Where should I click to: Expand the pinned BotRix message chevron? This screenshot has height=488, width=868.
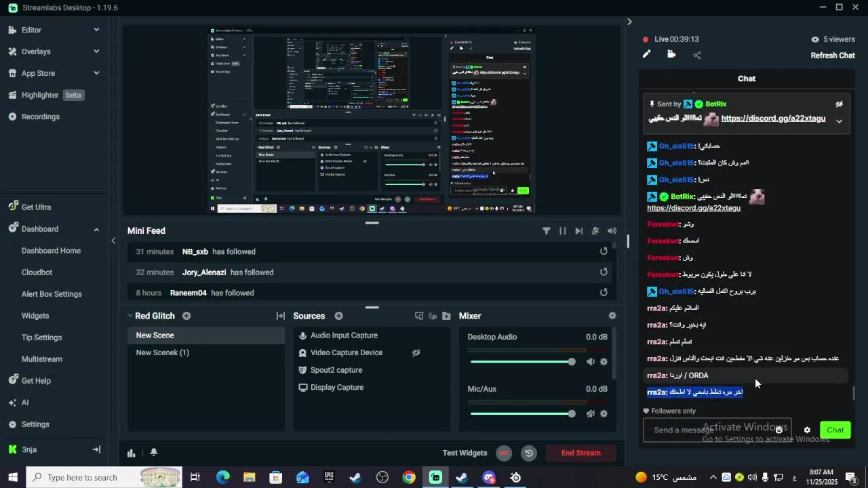[x=839, y=121]
